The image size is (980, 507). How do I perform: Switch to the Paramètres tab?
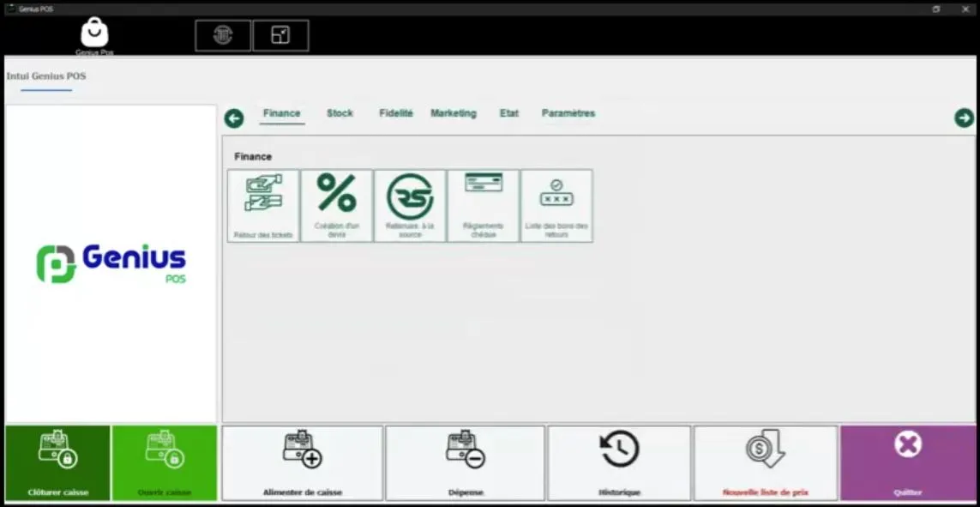568,113
